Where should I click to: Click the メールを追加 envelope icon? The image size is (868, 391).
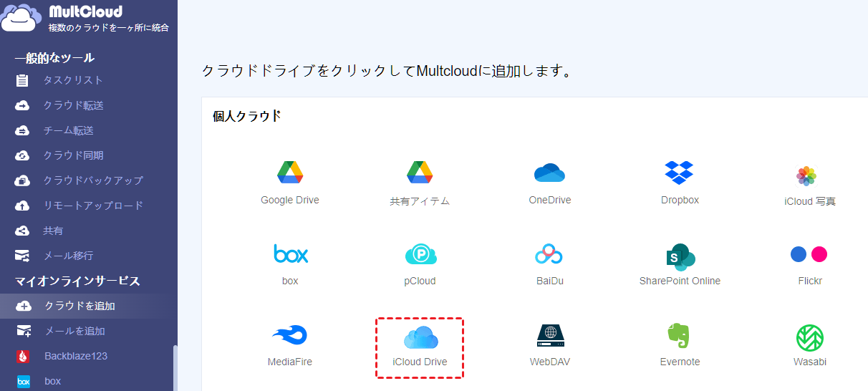pos(23,331)
